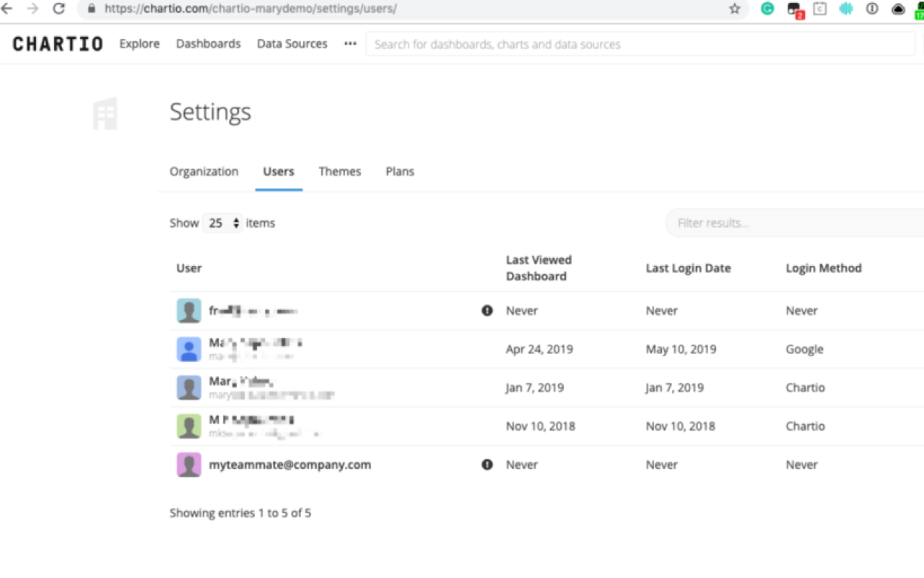Switch to the Organization tab

204,171
